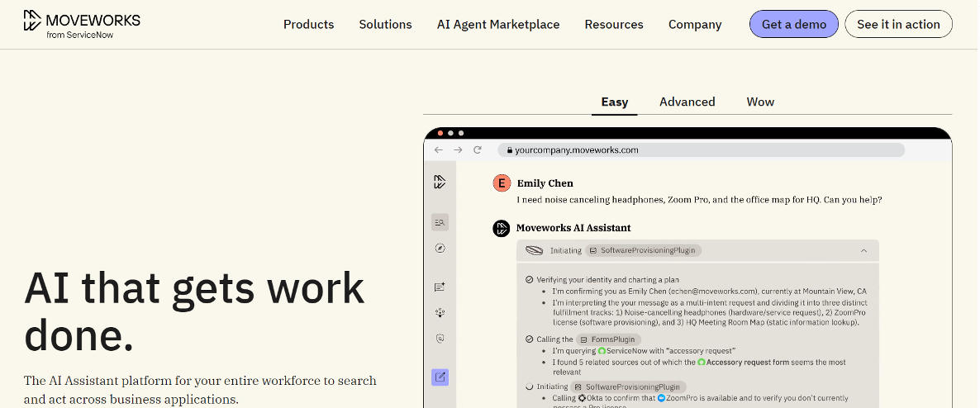Click the spinning disc icon beside Initiating
980x408 pixels.
point(535,250)
